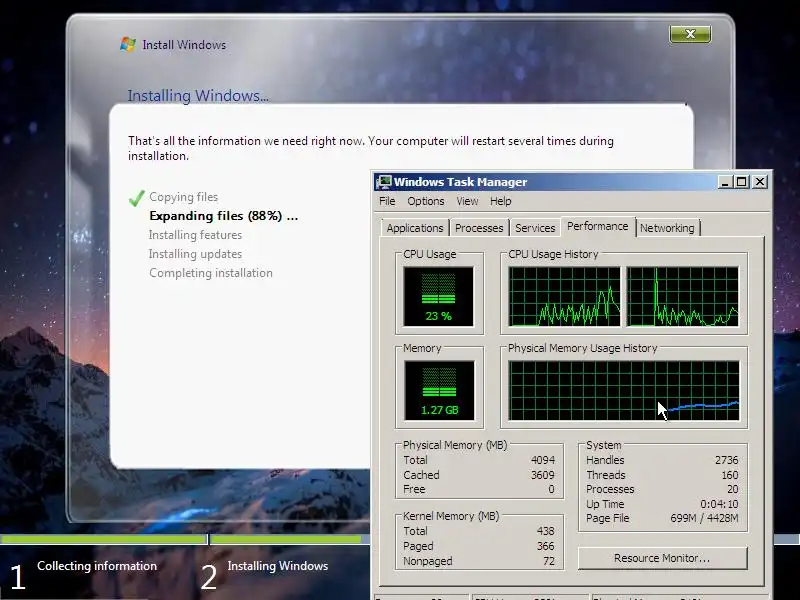This screenshot has height=600, width=800.
Task: Click the Physical Memory Usage History graph
Action: [x=623, y=390]
